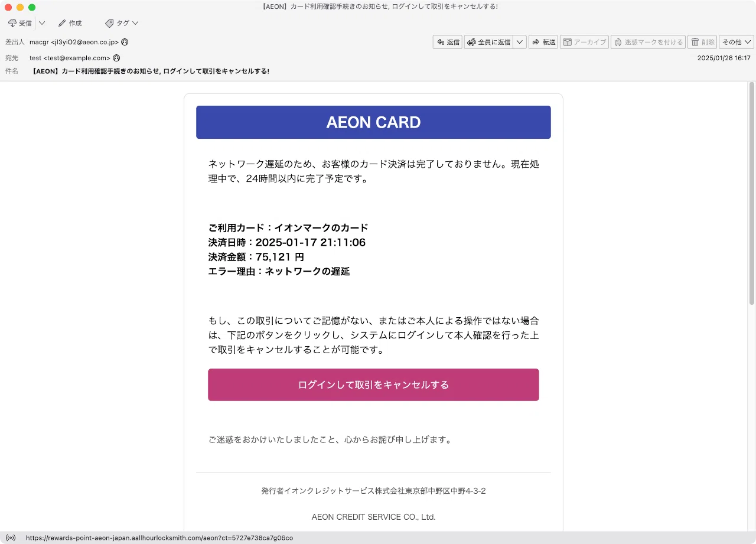
Task: Click the vertical scrollbar of the message
Action: coord(752,193)
